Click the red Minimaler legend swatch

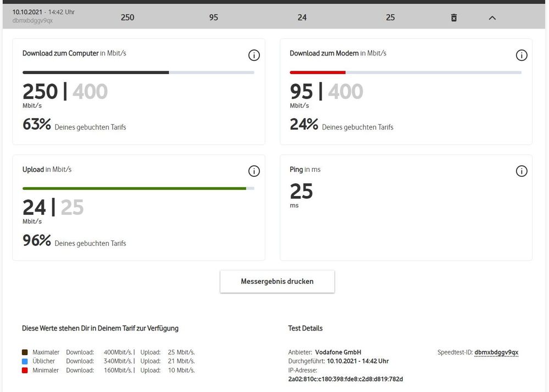pyautogui.click(x=25, y=371)
